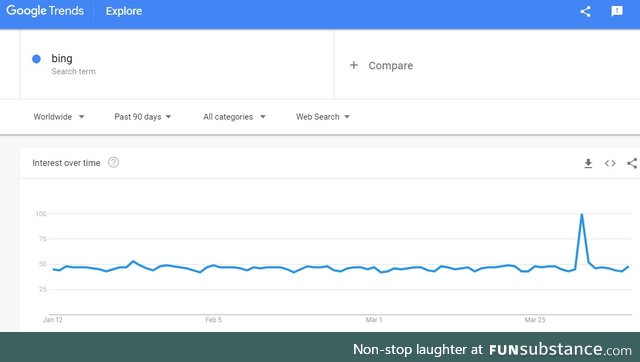This screenshot has width=640, height=362.
Task: Open the embed code icon for the chart
Action: pyautogui.click(x=610, y=163)
